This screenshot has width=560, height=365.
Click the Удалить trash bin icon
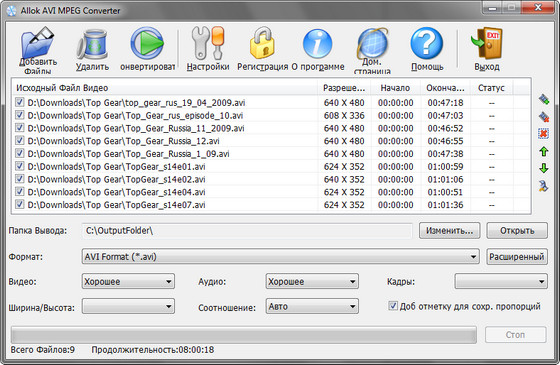[x=92, y=45]
